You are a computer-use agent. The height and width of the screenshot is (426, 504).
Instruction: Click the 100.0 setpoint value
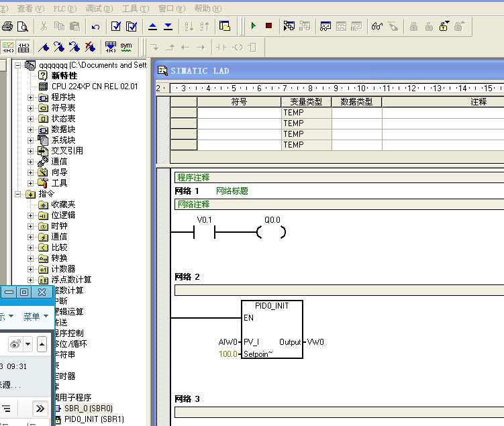click(x=228, y=354)
